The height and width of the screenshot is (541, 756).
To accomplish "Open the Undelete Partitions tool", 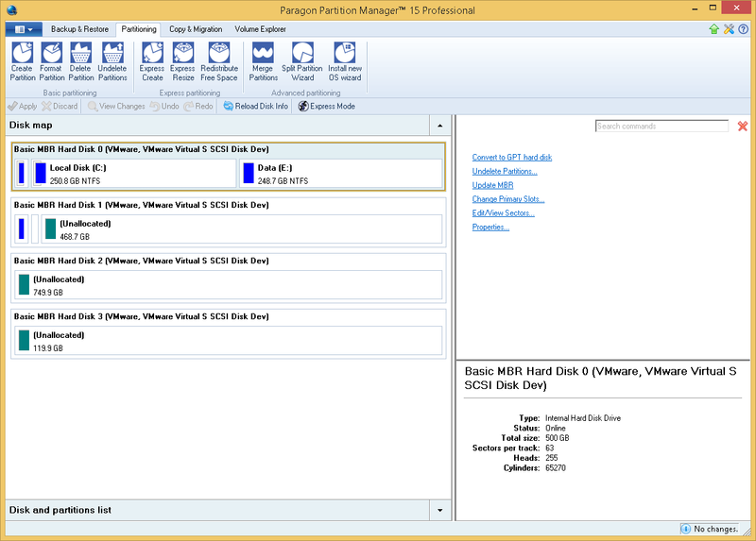I will [x=112, y=61].
